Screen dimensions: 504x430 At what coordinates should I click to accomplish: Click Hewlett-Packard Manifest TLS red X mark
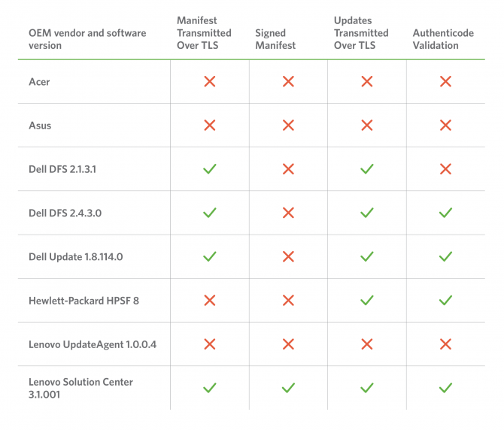[x=210, y=301]
